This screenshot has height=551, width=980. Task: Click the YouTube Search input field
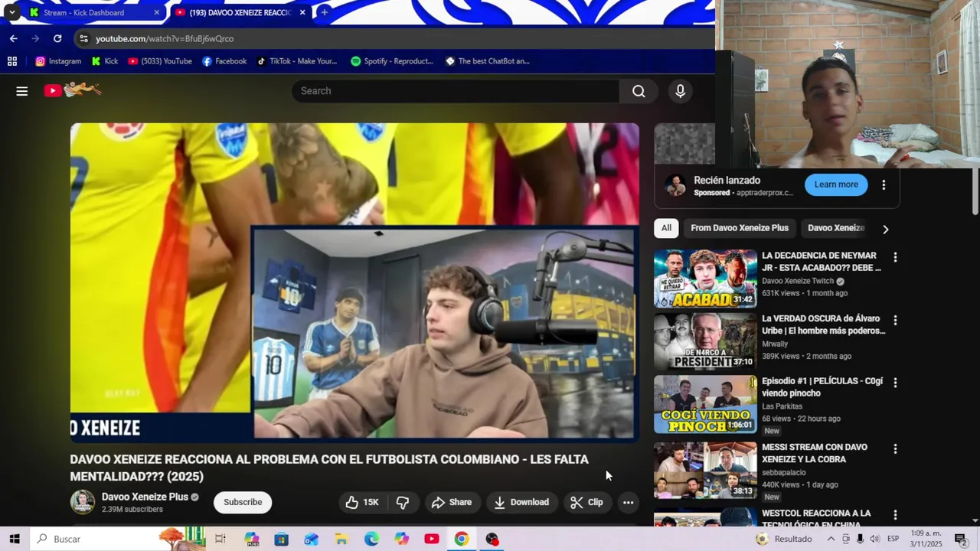456,91
